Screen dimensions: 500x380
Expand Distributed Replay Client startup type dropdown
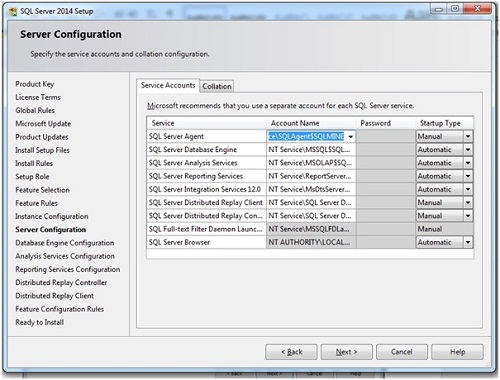coord(468,203)
